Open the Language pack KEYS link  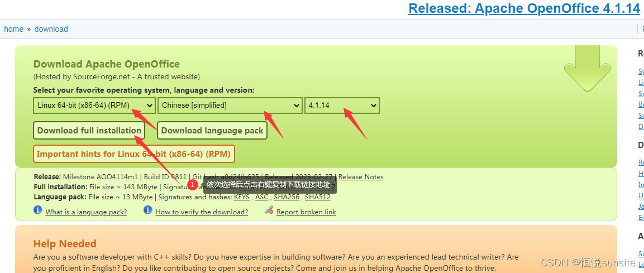click(241, 197)
